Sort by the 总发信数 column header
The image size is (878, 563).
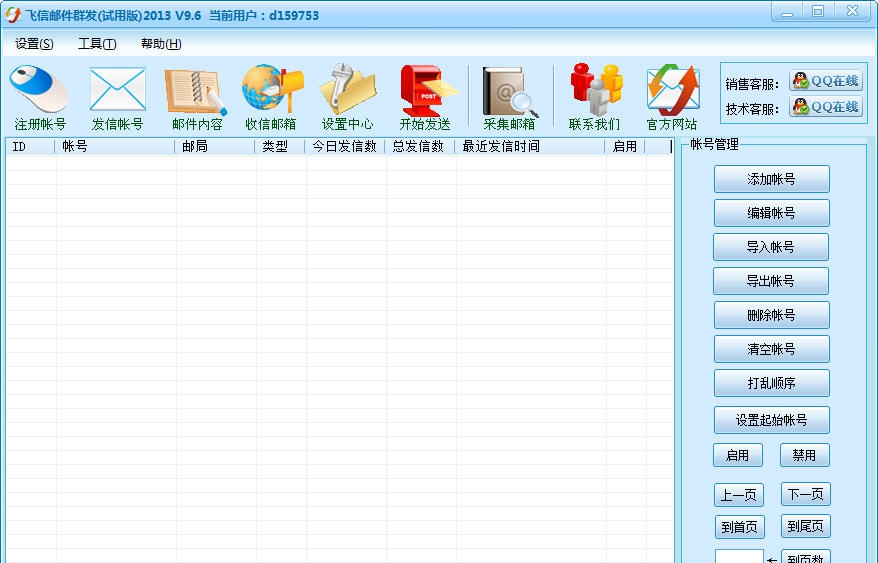(x=420, y=147)
